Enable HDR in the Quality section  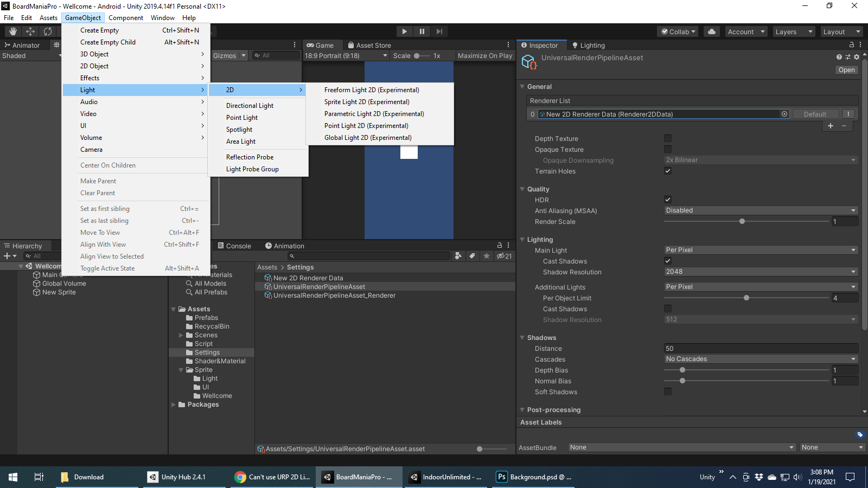coord(668,200)
